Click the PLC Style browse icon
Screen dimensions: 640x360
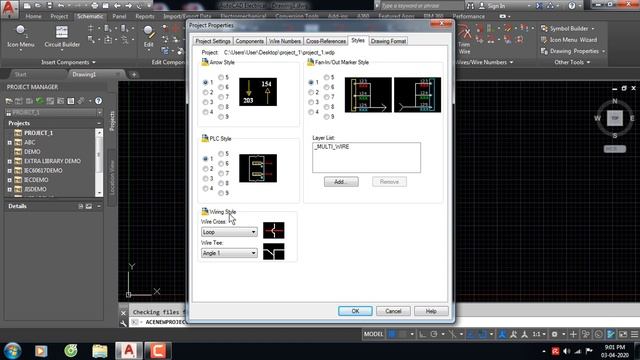click(x=204, y=138)
